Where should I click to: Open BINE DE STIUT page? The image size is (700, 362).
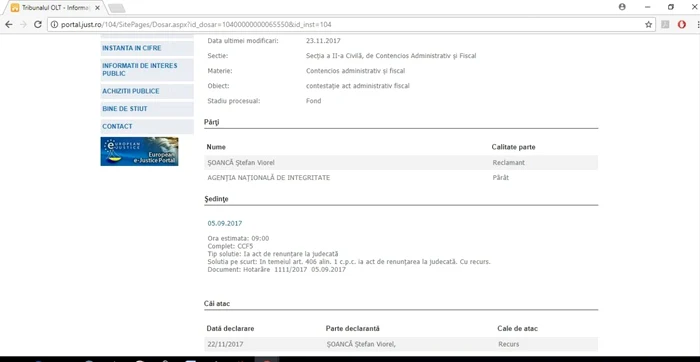point(147,109)
